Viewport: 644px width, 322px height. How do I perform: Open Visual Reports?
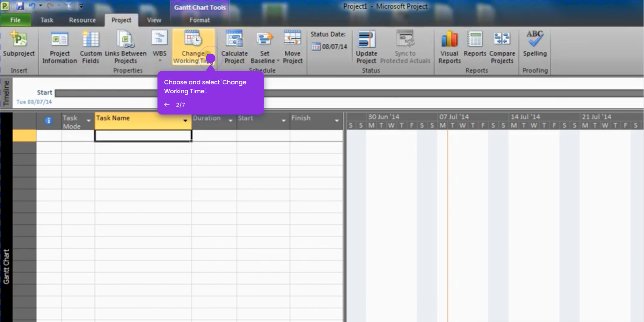tap(449, 47)
